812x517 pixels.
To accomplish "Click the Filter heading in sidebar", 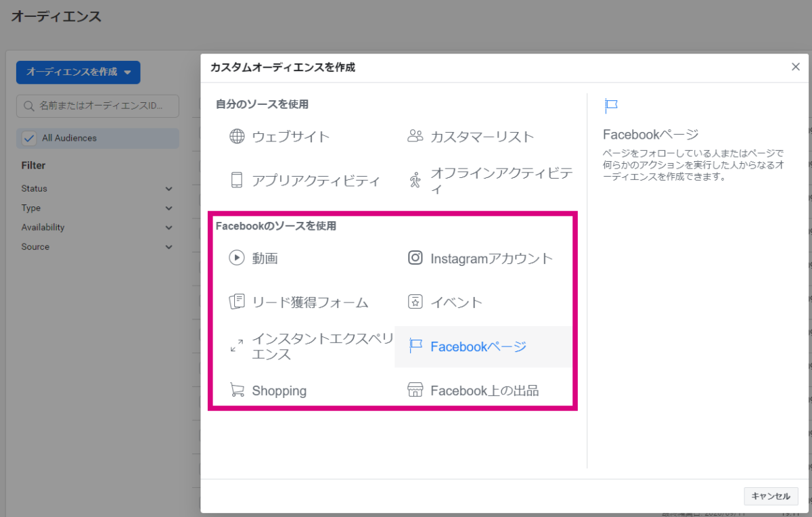I will point(33,165).
